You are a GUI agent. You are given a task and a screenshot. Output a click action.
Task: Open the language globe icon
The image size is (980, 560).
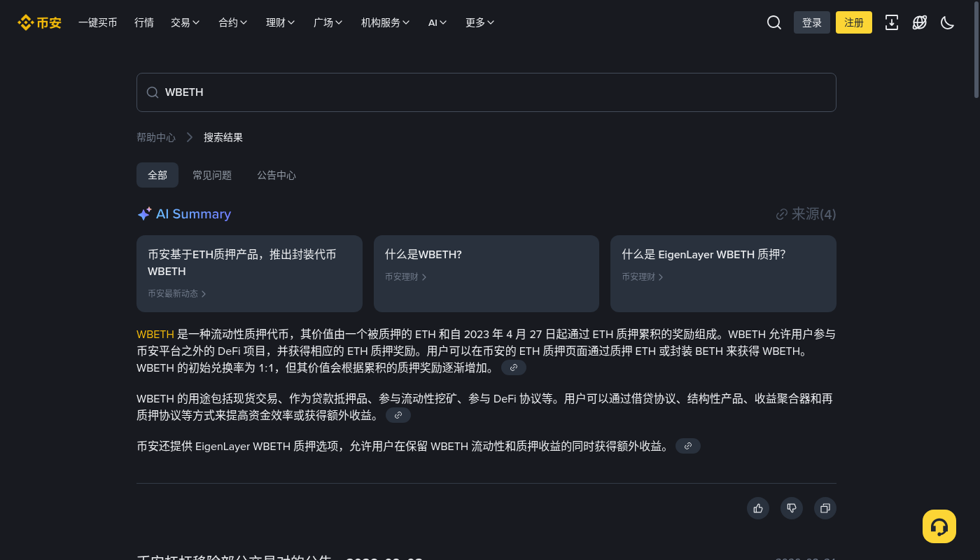(920, 22)
